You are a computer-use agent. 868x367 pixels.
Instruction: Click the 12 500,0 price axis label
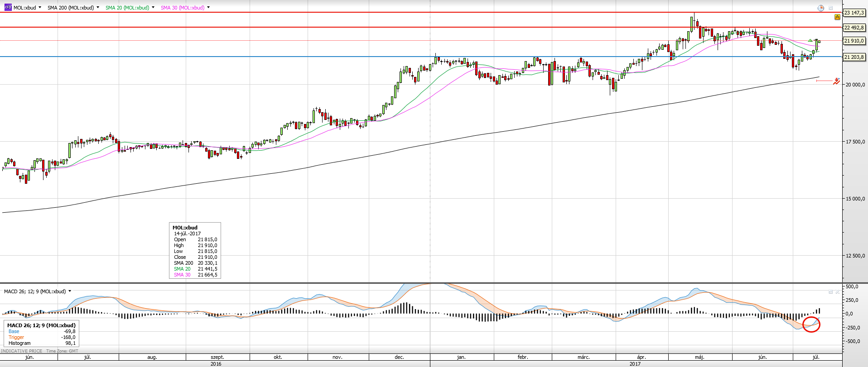(855, 256)
